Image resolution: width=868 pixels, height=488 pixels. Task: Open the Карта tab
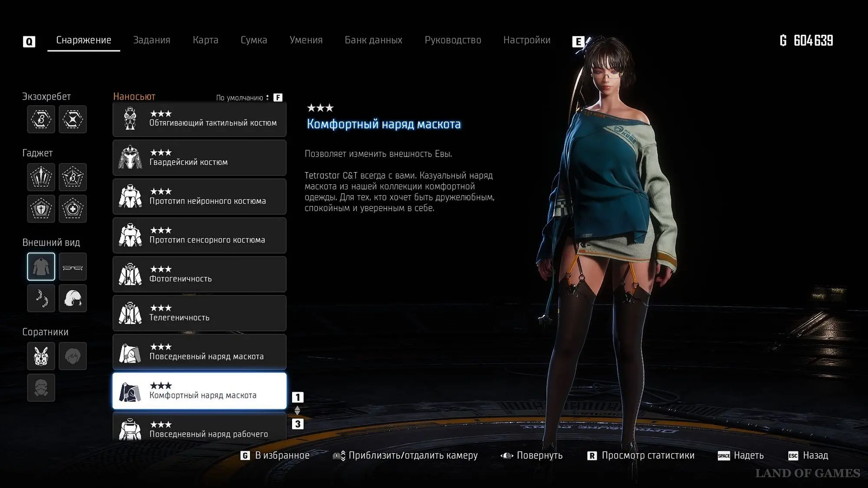point(205,40)
